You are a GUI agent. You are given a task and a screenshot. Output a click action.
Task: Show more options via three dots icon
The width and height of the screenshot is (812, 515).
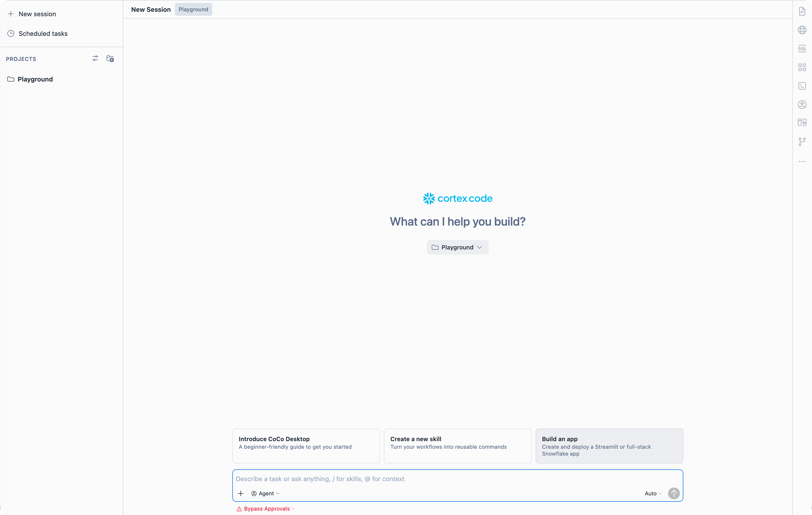802,162
